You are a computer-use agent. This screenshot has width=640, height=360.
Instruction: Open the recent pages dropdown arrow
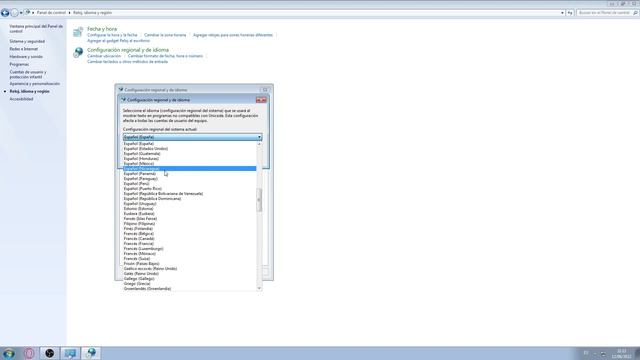(21, 13)
